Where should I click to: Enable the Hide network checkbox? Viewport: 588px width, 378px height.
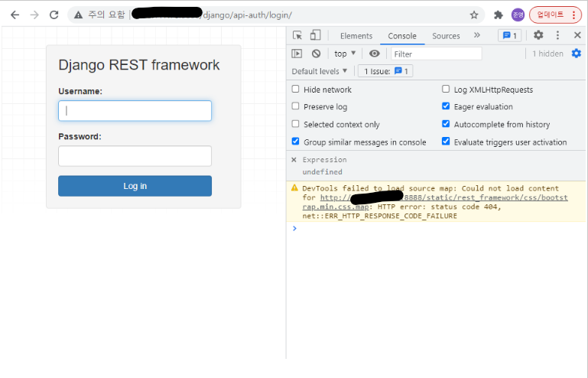click(x=295, y=89)
